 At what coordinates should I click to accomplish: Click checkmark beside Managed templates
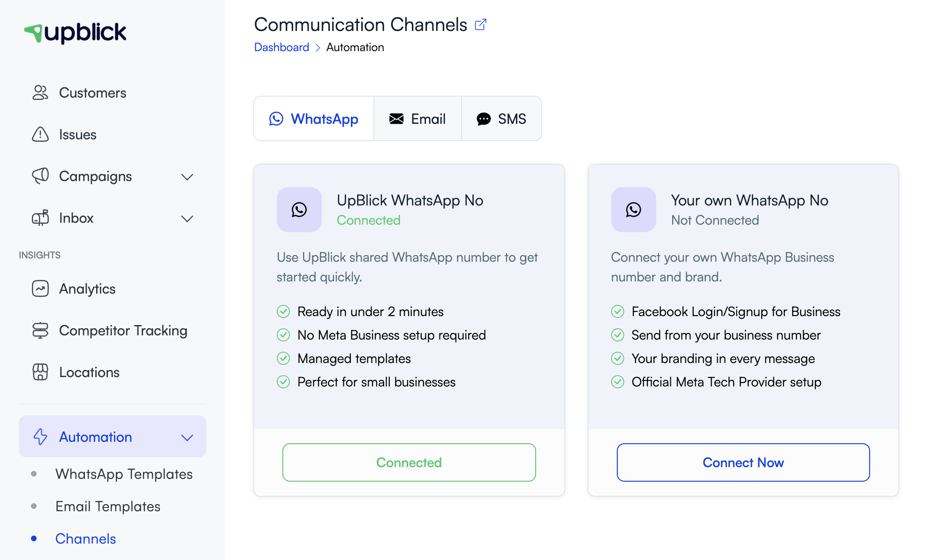tap(283, 358)
